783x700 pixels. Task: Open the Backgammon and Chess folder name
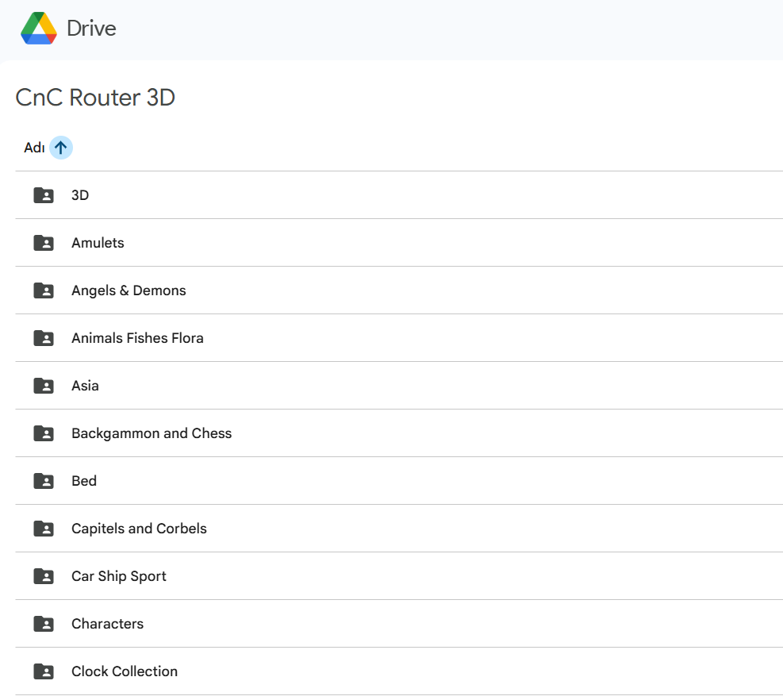click(152, 433)
